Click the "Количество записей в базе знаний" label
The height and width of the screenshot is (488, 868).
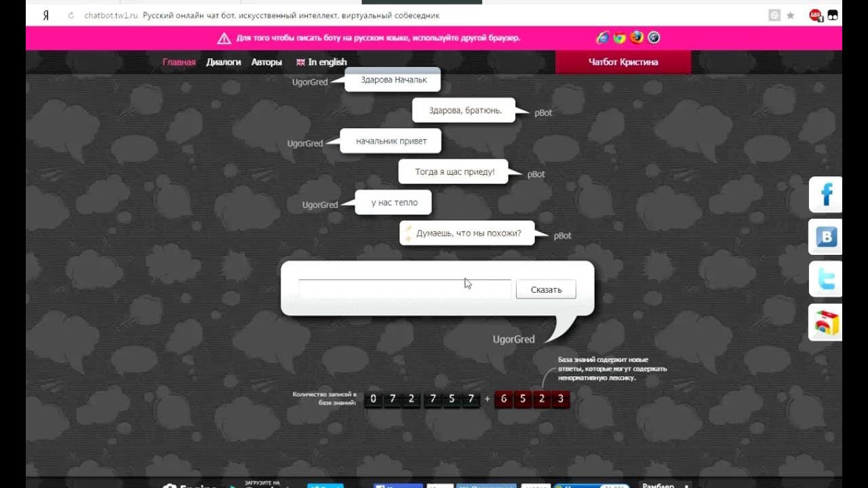324,399
